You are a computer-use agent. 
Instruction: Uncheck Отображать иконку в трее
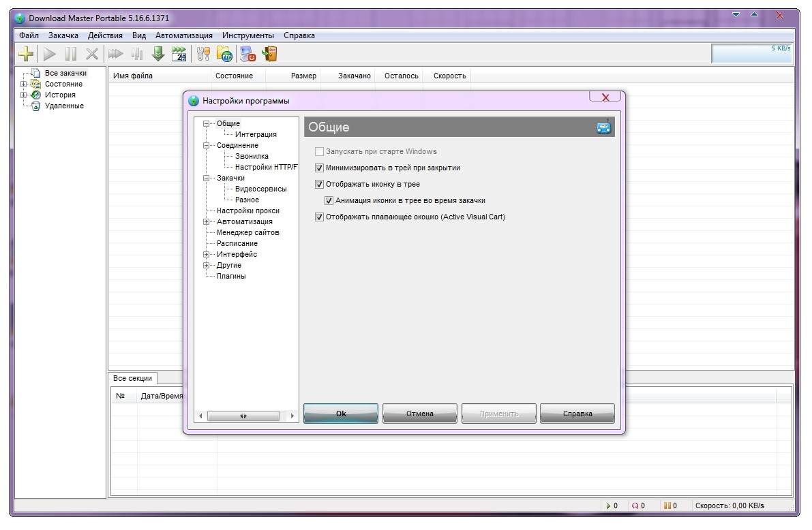coord(320,184)
